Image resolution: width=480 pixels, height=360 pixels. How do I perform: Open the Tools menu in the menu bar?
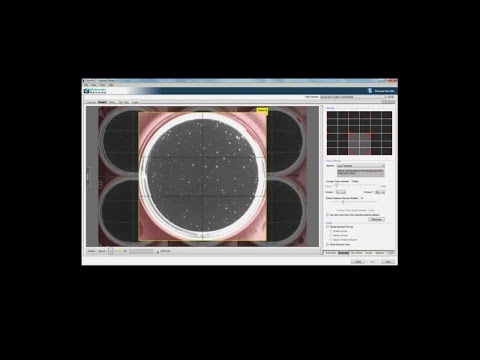pyautogui.click(x=103, y=85)
